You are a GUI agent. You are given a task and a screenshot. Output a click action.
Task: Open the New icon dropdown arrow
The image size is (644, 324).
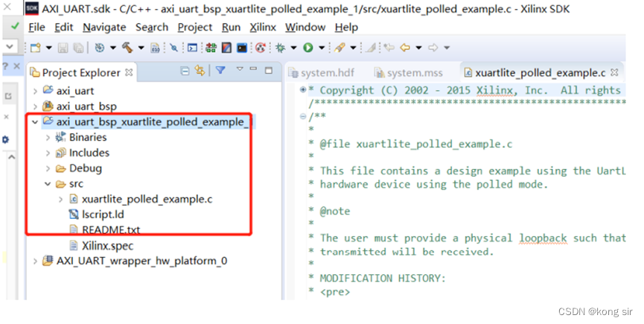click(49, 48)
